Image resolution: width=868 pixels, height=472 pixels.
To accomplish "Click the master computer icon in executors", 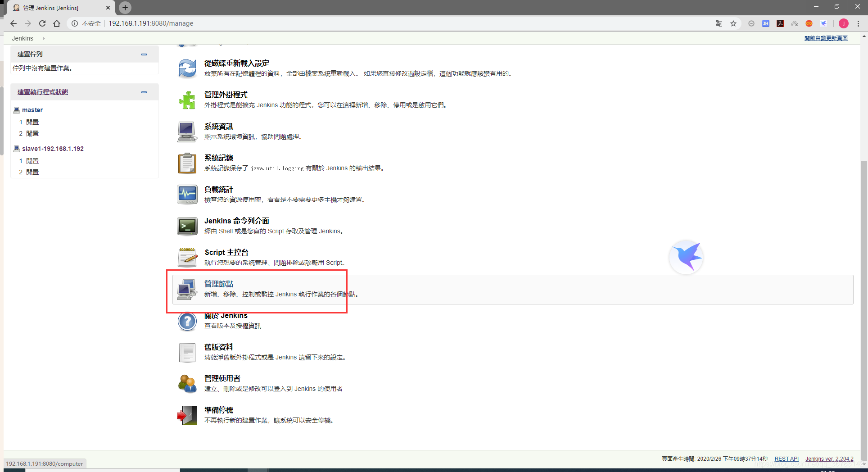I will (17, 110).
